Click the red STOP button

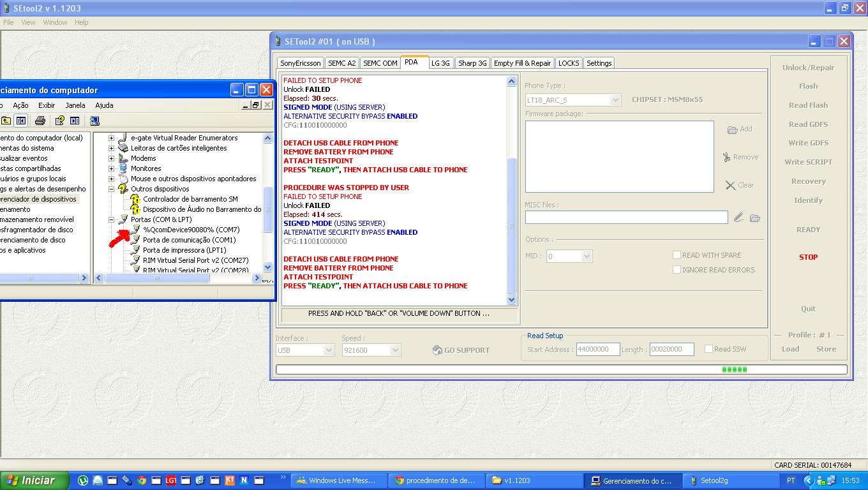click(808, 257)
